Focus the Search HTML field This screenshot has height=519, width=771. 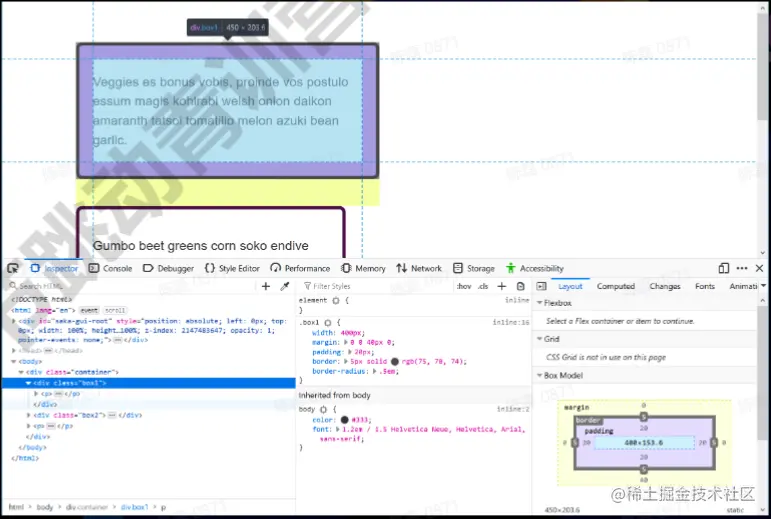click(132, 286)
